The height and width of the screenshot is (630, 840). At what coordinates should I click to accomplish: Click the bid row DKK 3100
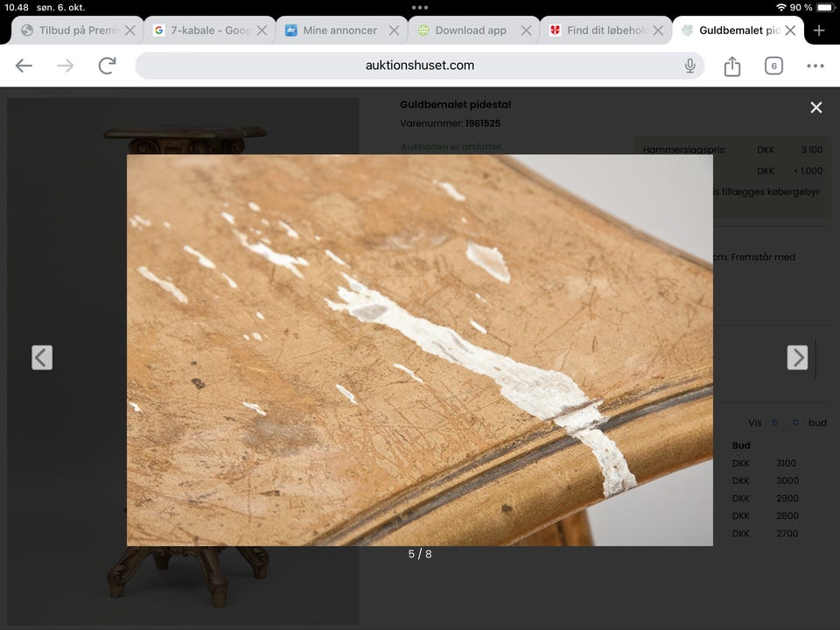pos(765,463)
